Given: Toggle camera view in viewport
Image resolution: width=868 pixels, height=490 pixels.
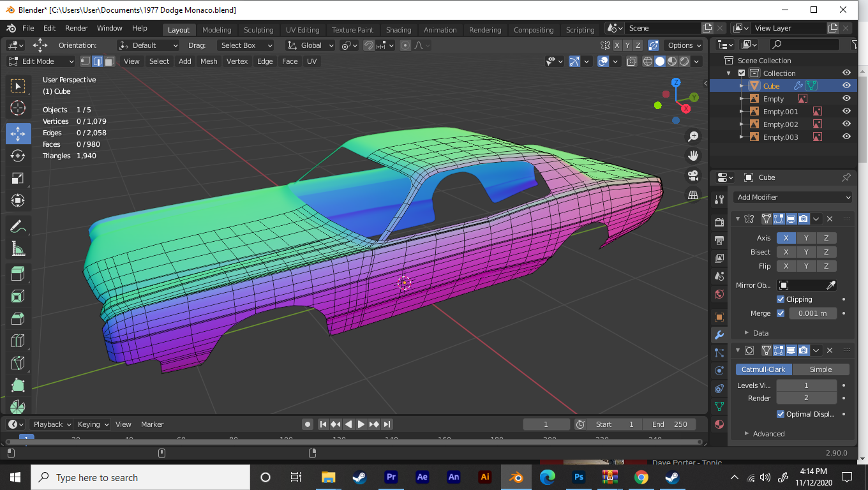Looking at the screenshot, I should pyautogui.click(x=693, y=175).
